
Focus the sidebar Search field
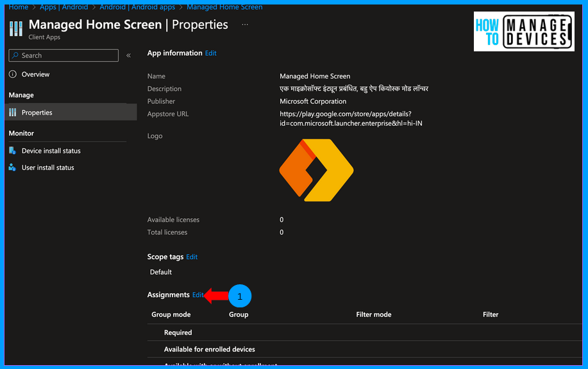(63, 56)
